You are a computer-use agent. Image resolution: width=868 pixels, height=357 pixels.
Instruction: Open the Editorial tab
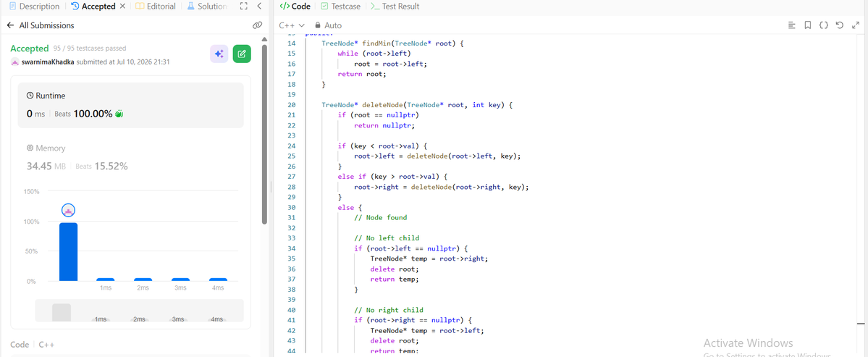pyautogui.click(x=156, y=6)
